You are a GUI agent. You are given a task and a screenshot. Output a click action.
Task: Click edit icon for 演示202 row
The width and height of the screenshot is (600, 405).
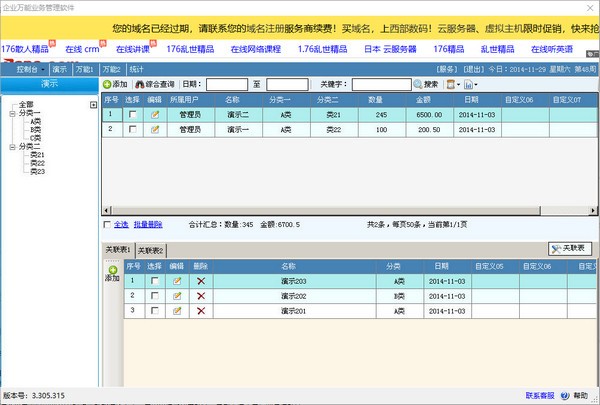[177, 296]
